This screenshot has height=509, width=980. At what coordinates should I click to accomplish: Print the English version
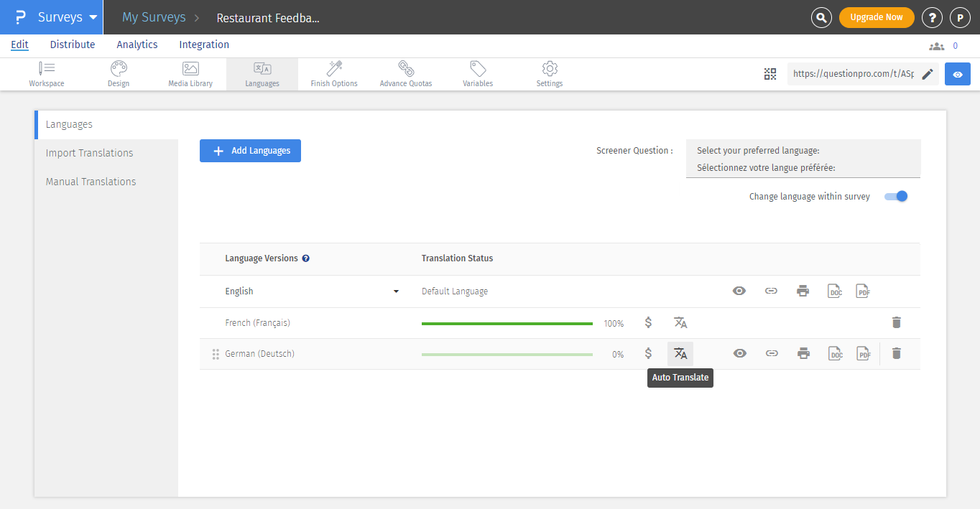point(803,291)
